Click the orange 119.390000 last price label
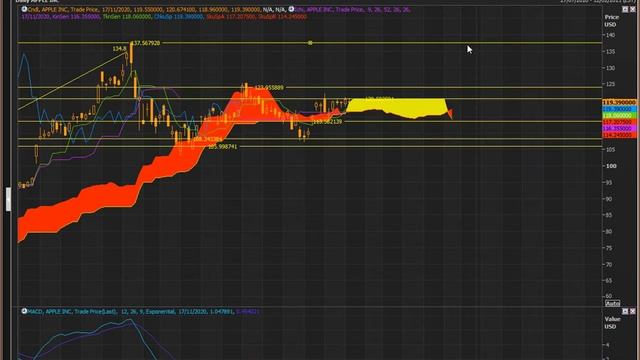 click(x=619, y=102)
